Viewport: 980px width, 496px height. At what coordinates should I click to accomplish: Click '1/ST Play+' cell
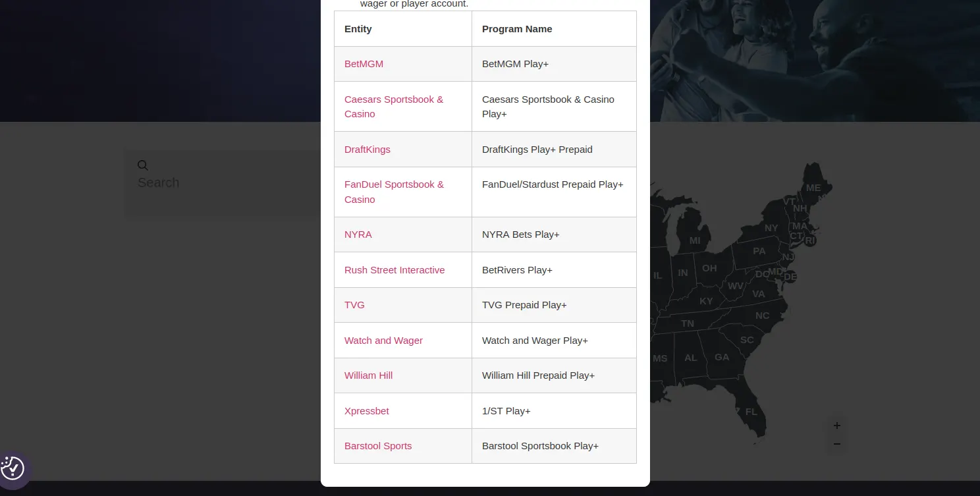point(554,411)
